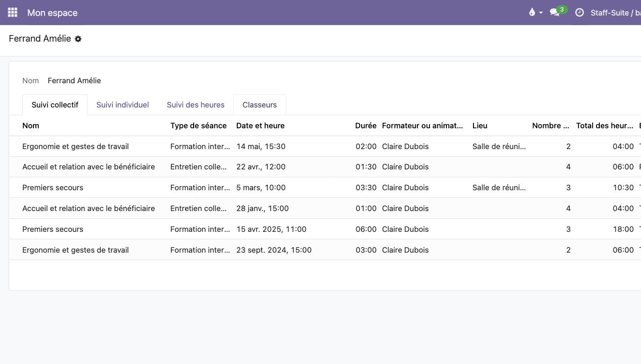Image resolution: width=641 pixels, height=364 pixels.
Task: Sort by Formateur ou animateur column
Action: pyautogui.click(x=422, y=125)
